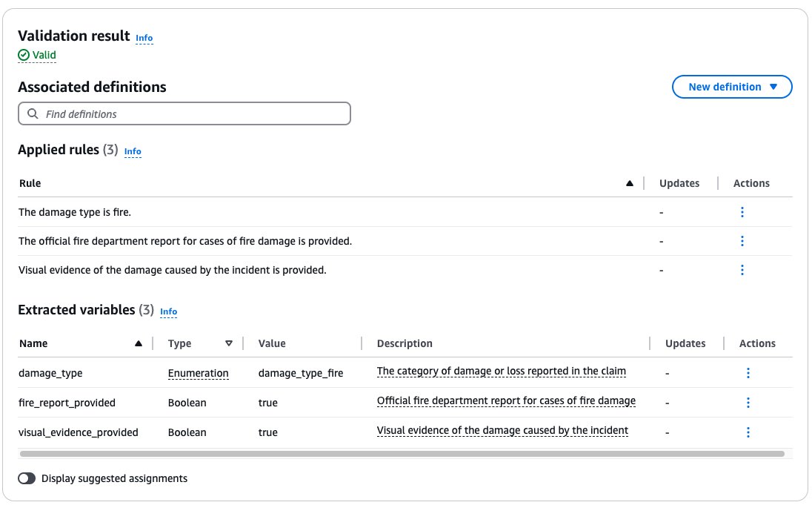Click the damage_type description link

(502, 371)
